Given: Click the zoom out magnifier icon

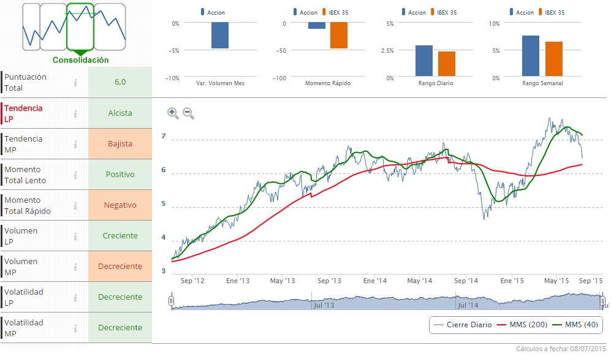Looking at the screenshot, I should pos(188,113).
